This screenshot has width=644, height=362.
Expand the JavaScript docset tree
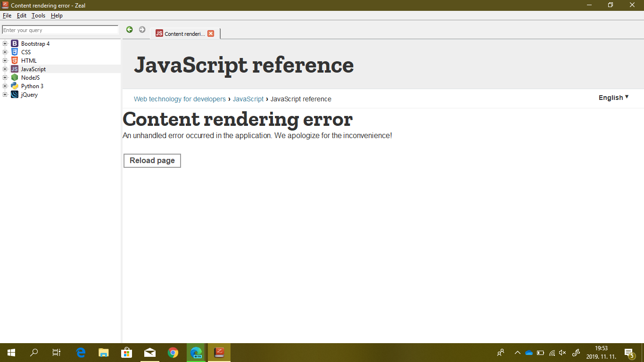pyautogui.click(x=5, y=69)
